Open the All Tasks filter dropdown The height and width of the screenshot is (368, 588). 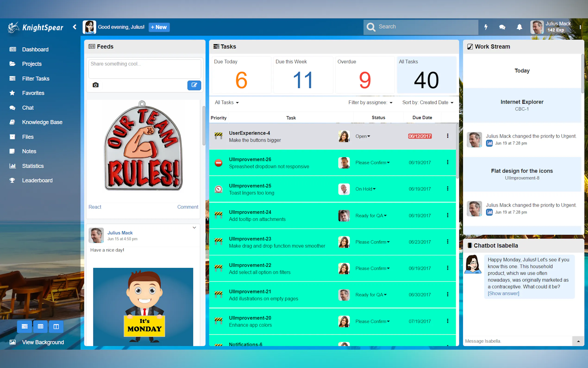[227, 102]
